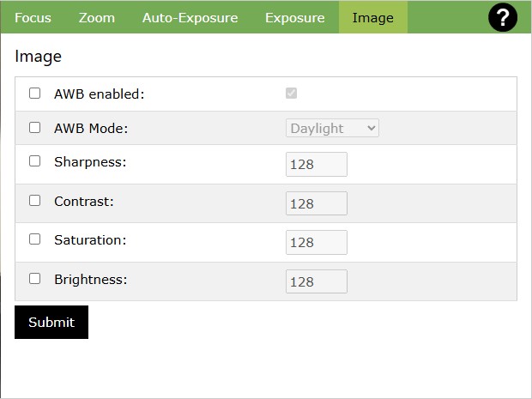Screen dimensions: 532x399
Task: Click the Image section heading
Action: coord(38,57)
